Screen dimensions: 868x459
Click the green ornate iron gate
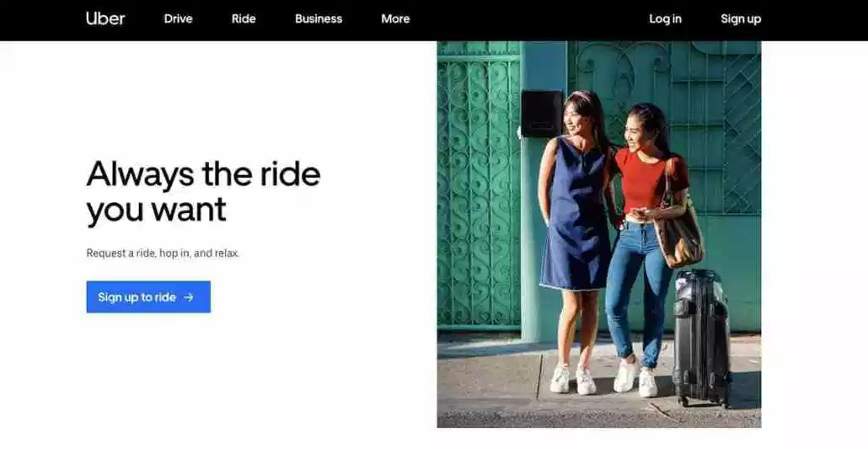(478, 194)
